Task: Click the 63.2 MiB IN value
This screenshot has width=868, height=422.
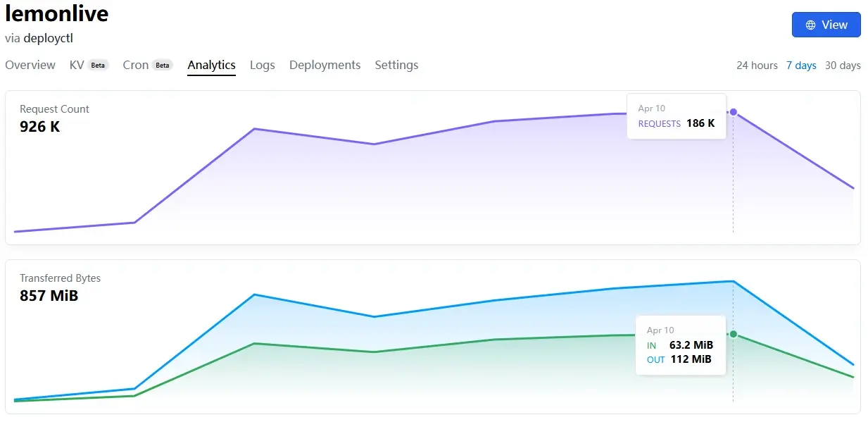Action: tap(691, 345)
